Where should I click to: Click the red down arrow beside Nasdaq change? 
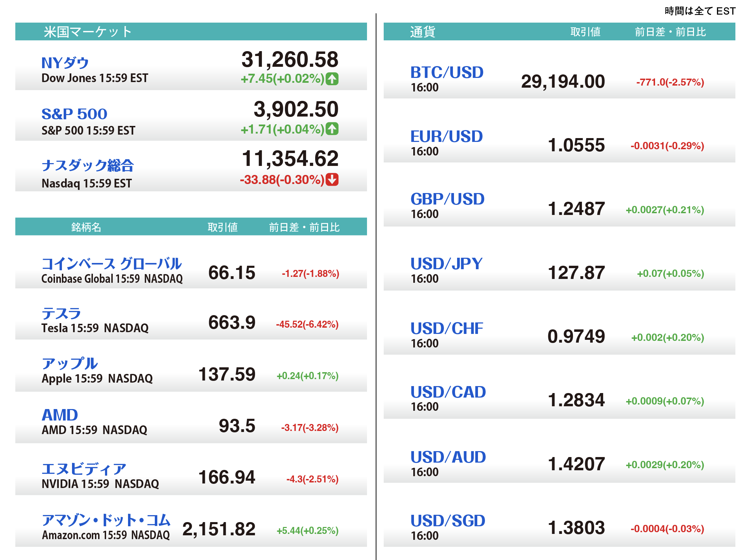332,179
